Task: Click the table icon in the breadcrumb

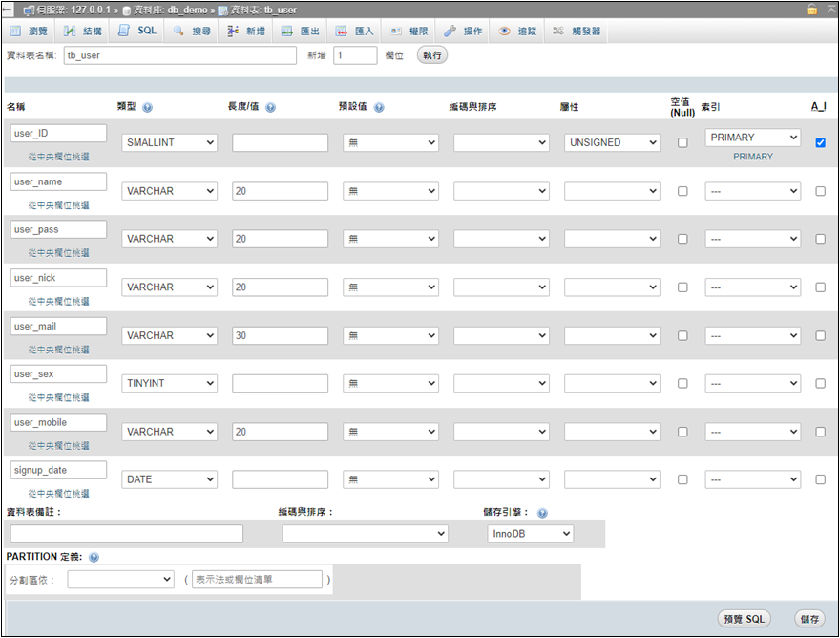Action: (222, 11)
